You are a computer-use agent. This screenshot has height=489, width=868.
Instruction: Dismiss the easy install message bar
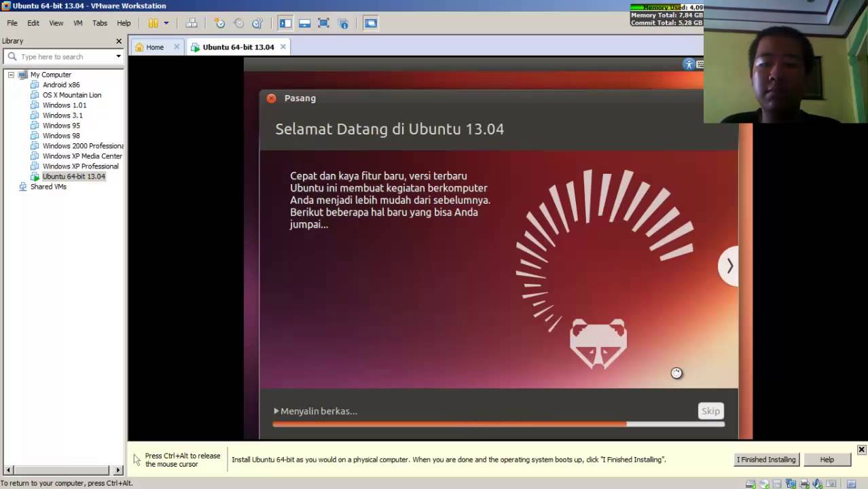861,450
